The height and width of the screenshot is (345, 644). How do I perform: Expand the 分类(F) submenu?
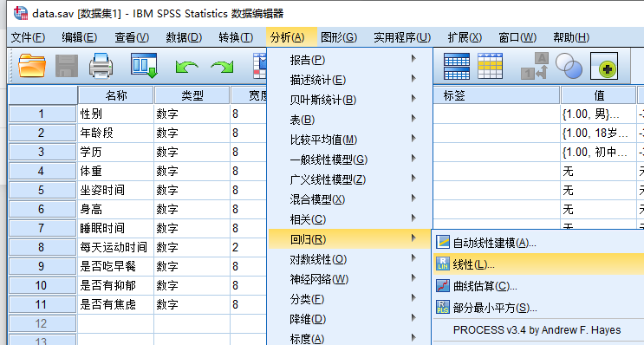(350, 299)
